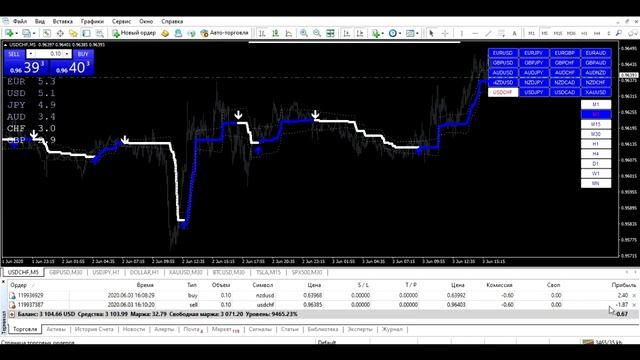640x360 pixels.
Task: Close the usdchf sell order
Action: (x=634, y=304)
